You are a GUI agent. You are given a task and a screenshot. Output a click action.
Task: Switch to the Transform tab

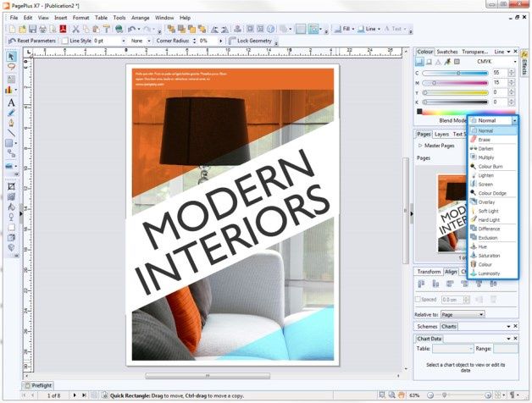(x=429, y=272)
